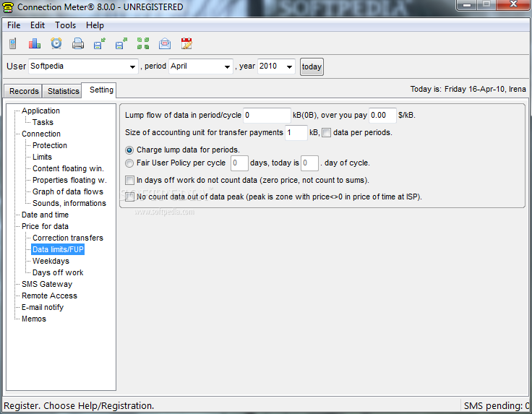Select Memos tree item
The image size is (532, 414).
point(34,319)
